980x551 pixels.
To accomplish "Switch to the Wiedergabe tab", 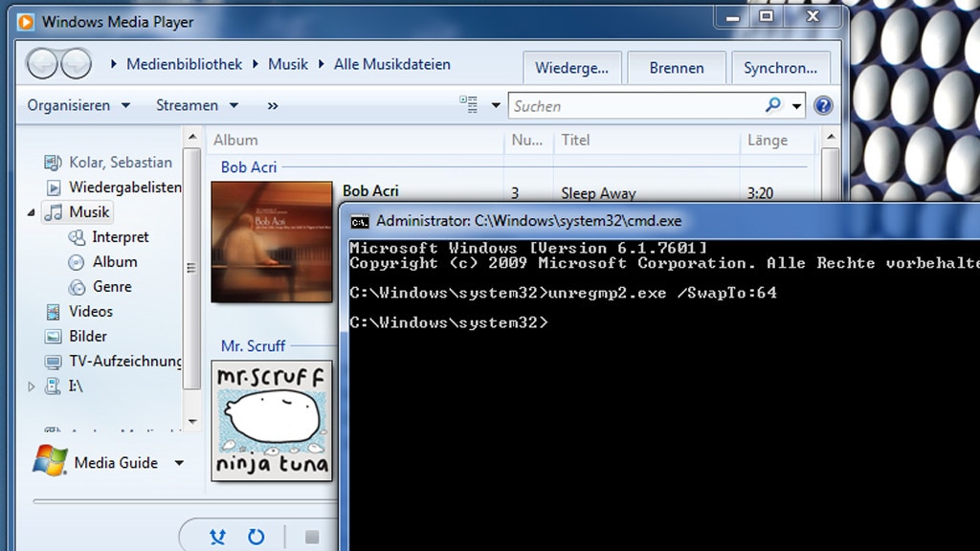I will point(572,68).
